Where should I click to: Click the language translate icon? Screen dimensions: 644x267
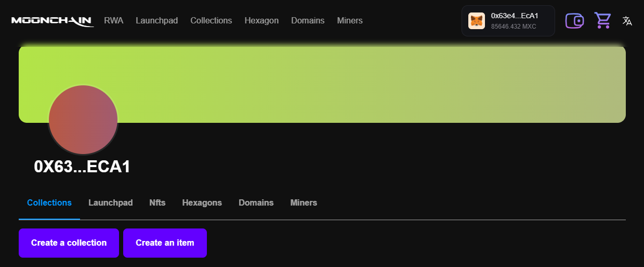627,21
